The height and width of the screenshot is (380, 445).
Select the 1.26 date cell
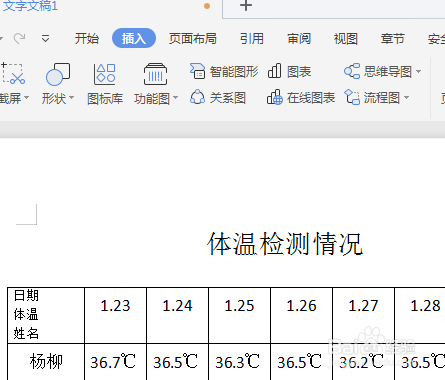(x=301, y=315)
